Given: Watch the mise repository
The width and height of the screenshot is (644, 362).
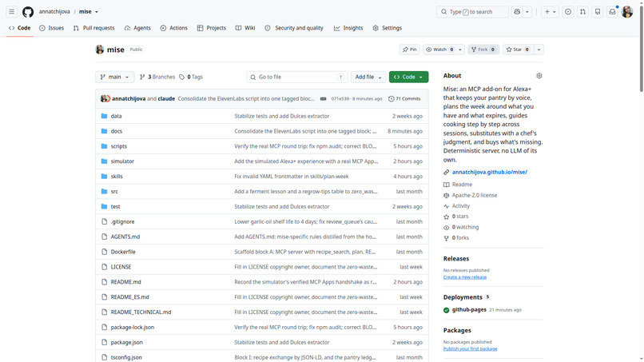Looking at the screenshot, I should click(x=439, y=50).
